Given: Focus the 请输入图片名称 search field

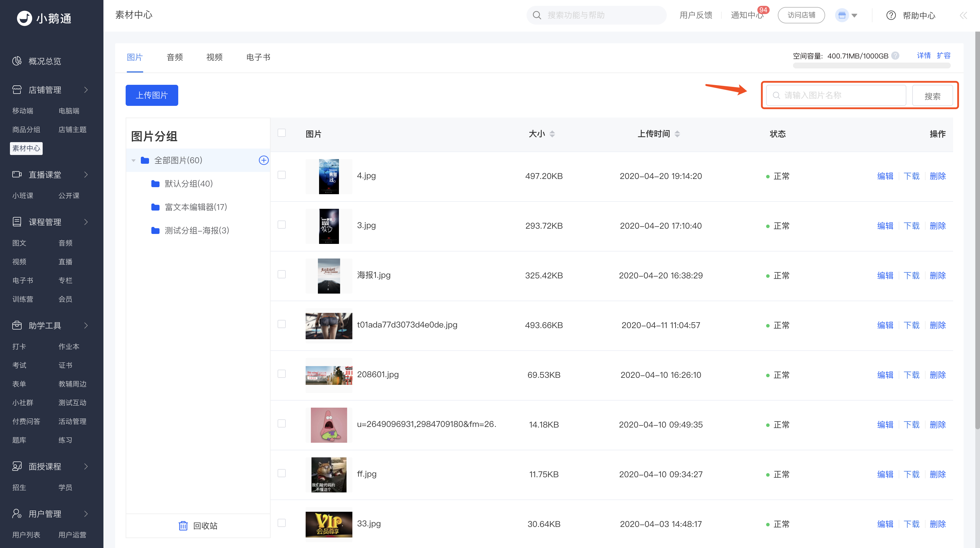Looking at the screenshot, I should pos(836,95).
